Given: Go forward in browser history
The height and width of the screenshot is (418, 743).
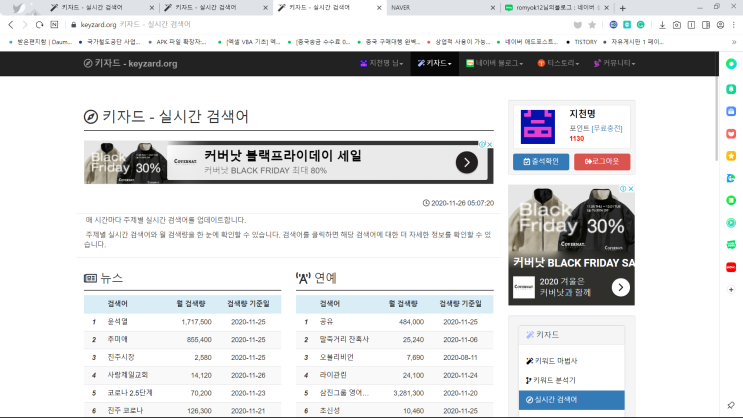Looking at the screenshot, I should (x=25, y=25).
